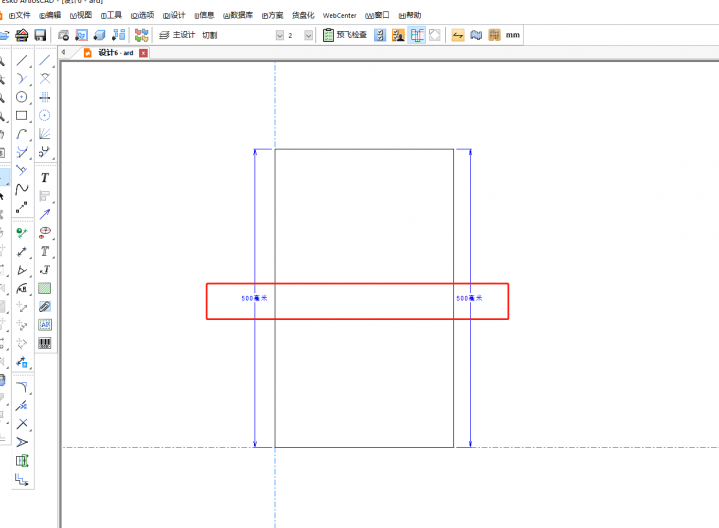Select the Barcode tool
This screenshot has width=719, height=528.
coord(45,343)
